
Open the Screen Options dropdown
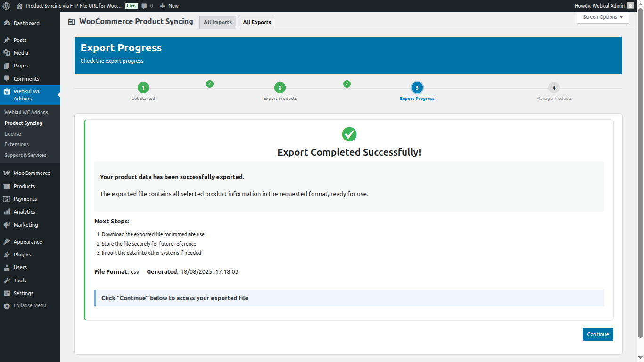[x=603, y=17]
